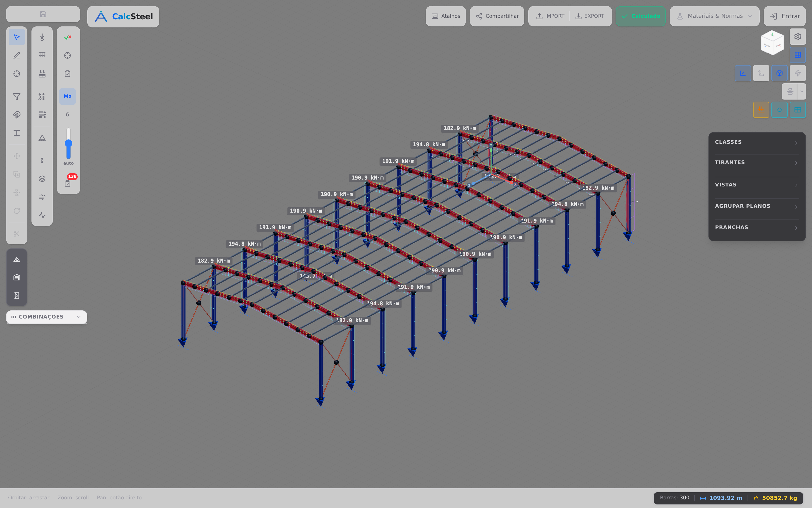Toggle the Mz bending moment diagram
This screenshot has width=812, height=508.
tap(67, 97)
